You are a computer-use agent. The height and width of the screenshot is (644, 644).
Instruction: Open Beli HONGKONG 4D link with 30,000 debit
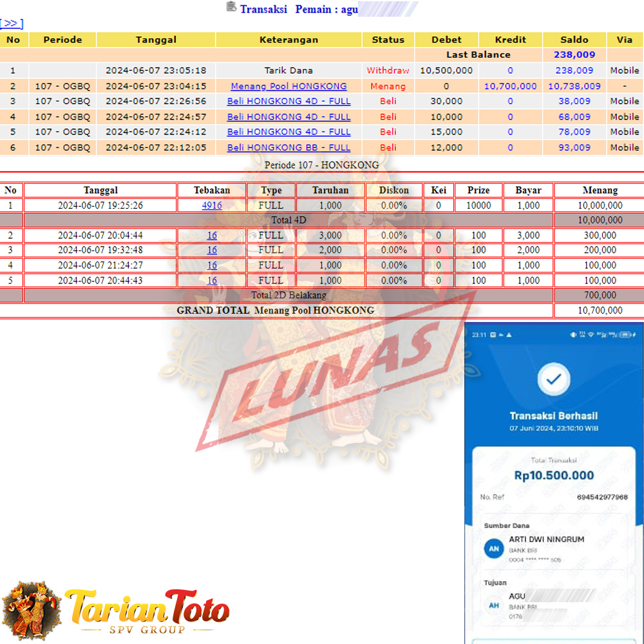pyautogui.click(x=289, y=101)
